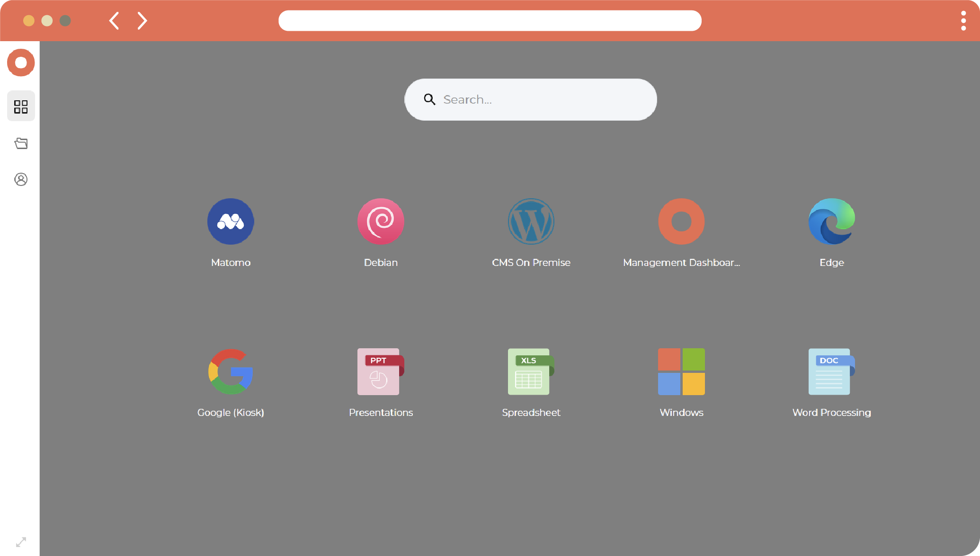Click the Presentations label
Viewport: 980px width, 556px height.
tap(381, 413)
